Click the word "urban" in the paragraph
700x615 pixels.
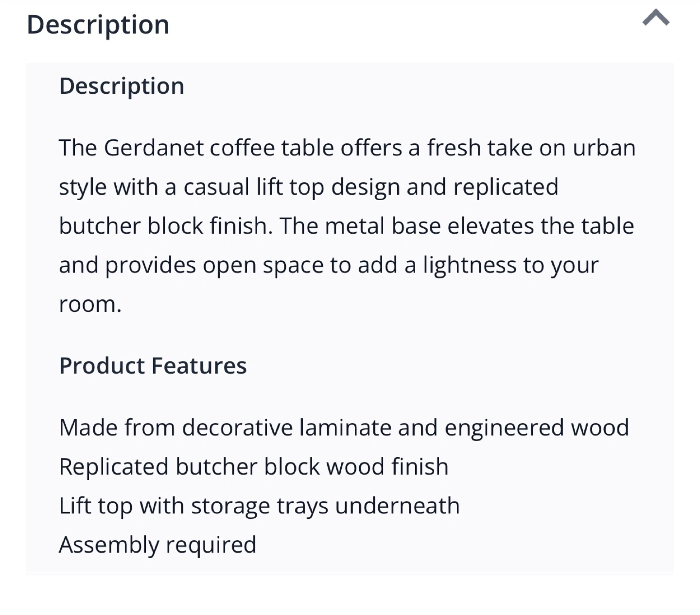604,148
